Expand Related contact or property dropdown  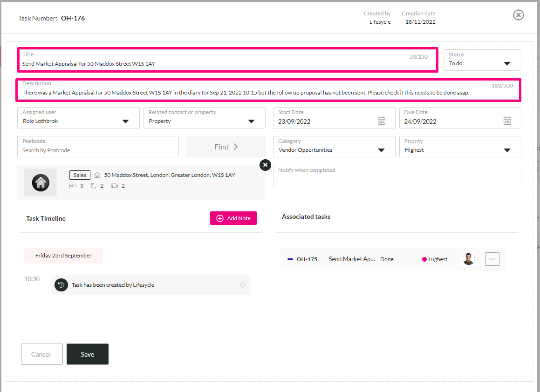[x=204, y=118]
